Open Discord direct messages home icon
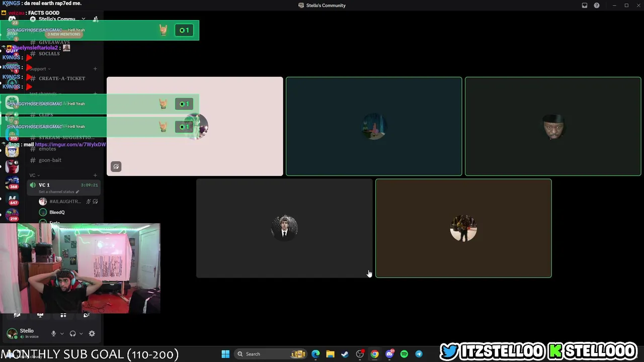Screen dimensions: 644x362 (12, 19)
